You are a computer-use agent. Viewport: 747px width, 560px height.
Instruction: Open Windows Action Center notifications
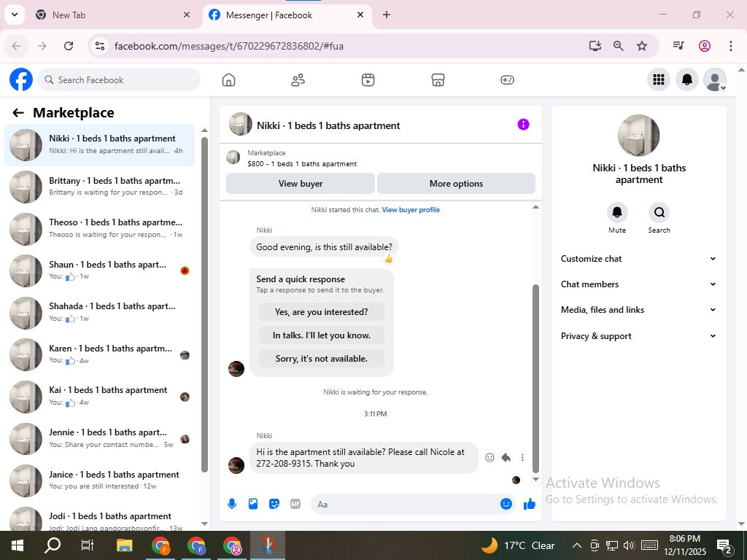(724, 546)
